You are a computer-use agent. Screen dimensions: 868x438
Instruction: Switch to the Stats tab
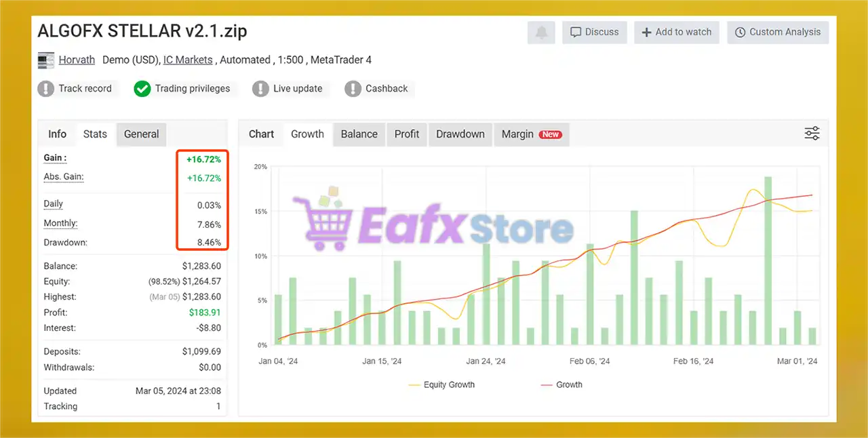click(x=95, y=134)
